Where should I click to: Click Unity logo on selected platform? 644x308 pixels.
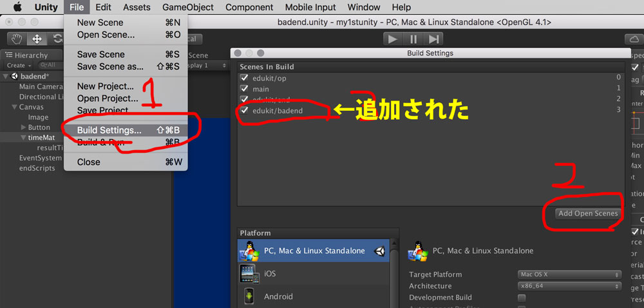tap(379, 251)
